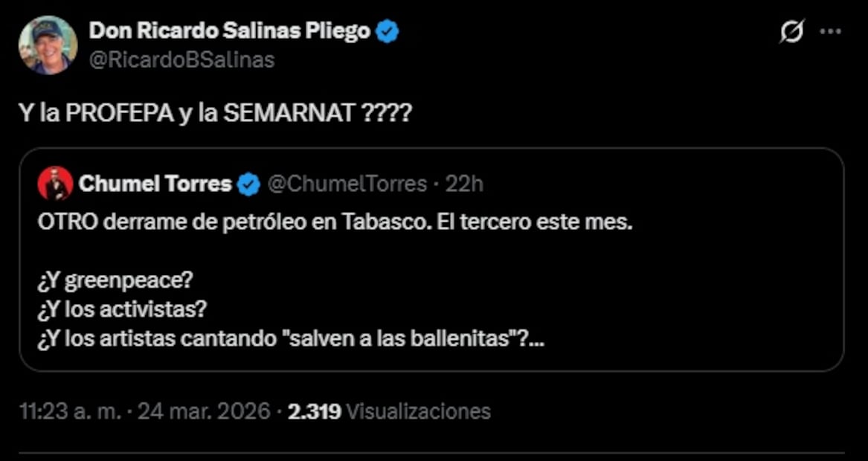Click the ¿Y greenpeace? line
This screenshot has width=868, height=461.
114,280
